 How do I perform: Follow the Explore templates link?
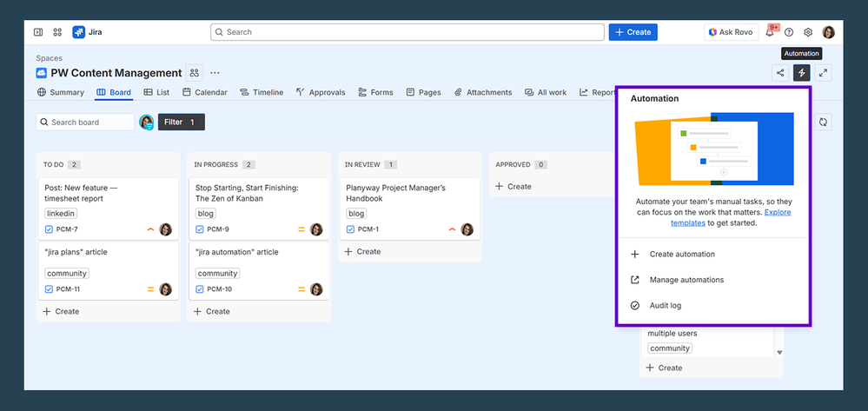(x=732, y=218)
